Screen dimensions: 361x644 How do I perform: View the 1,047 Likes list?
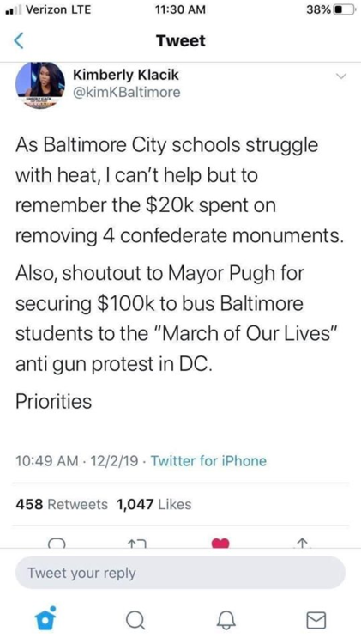click(154, 504)
